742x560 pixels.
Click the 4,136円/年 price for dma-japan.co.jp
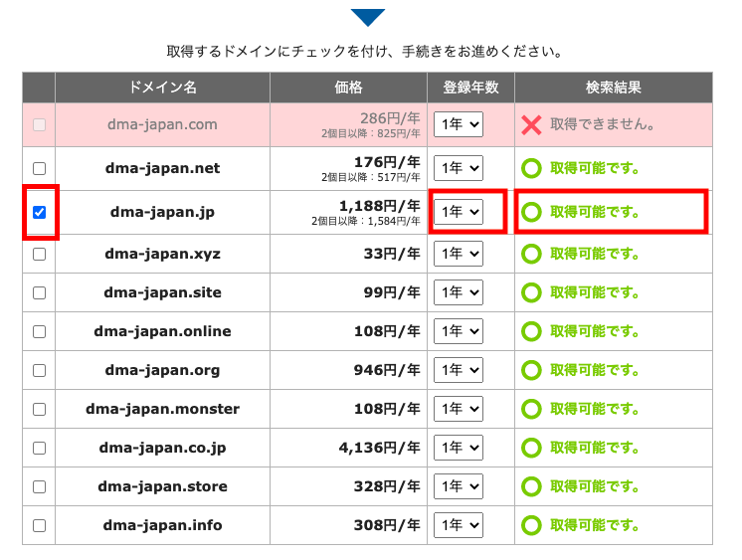(x=379, y=448)
